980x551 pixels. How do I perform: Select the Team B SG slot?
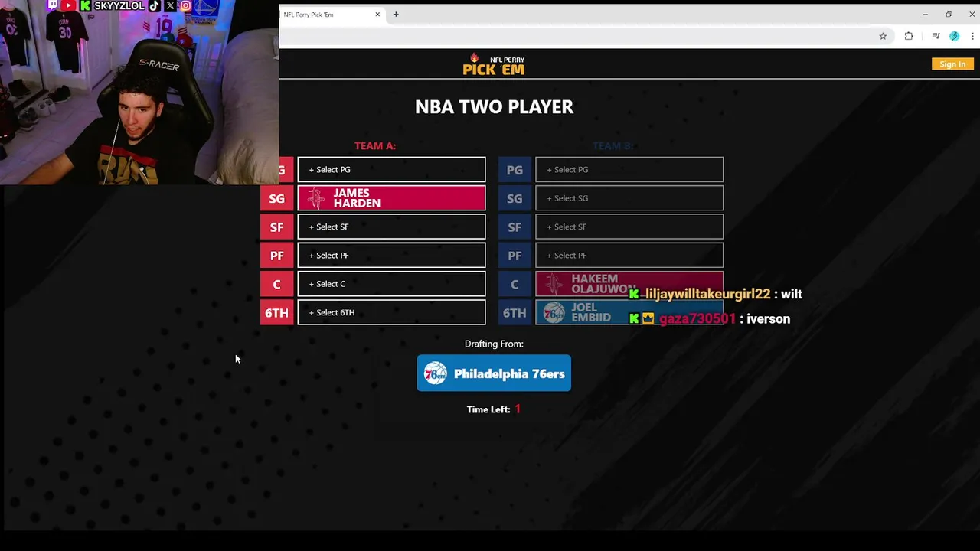pyautogui.click(x=629, y=198)
